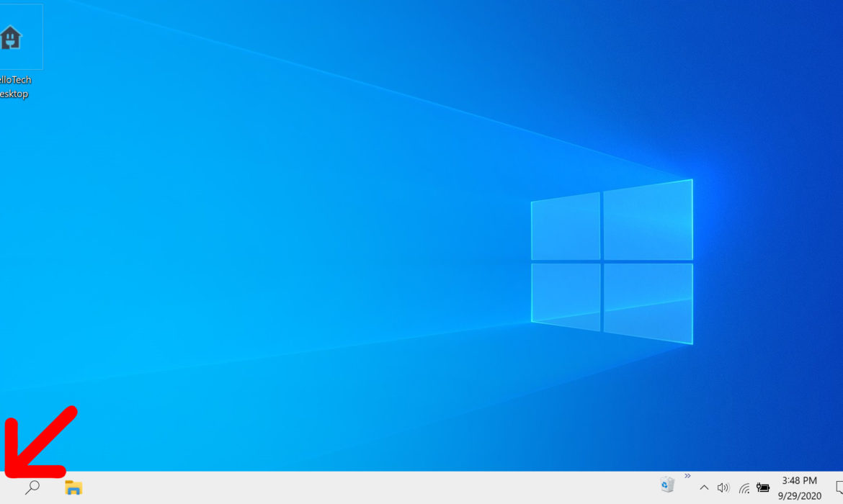The height and width of the screenshot is (504, 843).
Task: Click the wallpaper Windows logo's lower-left pane
Action: [x=566, y=294]
